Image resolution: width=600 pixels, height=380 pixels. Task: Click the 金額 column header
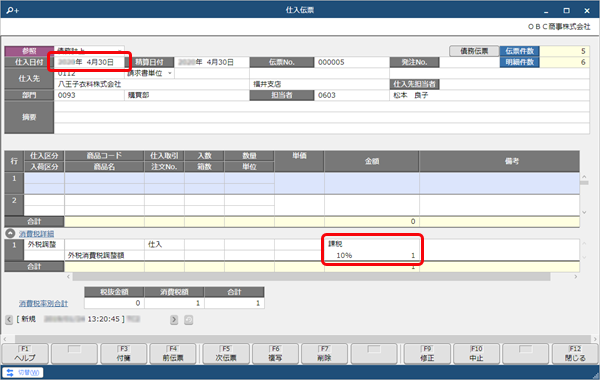pyautogui.click(x=372, y=161)
